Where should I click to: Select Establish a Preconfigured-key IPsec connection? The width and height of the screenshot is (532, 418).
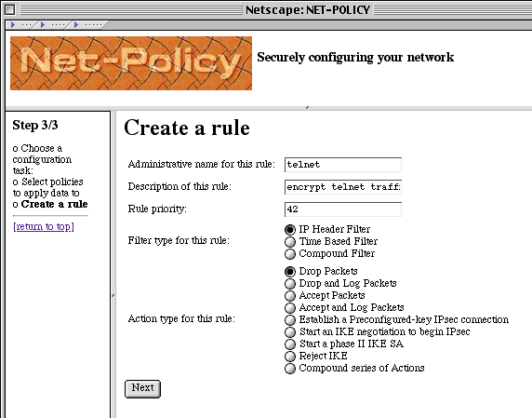pos(290,320)
